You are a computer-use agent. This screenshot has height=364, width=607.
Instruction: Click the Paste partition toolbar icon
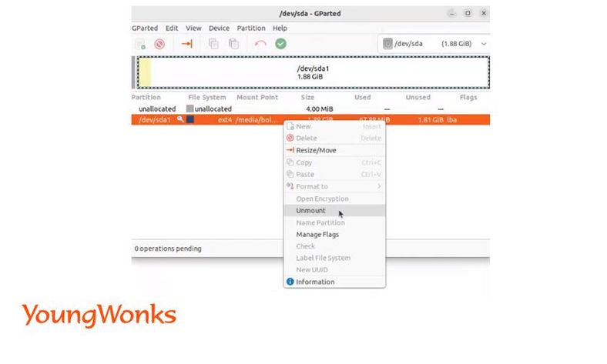(233, 44)
